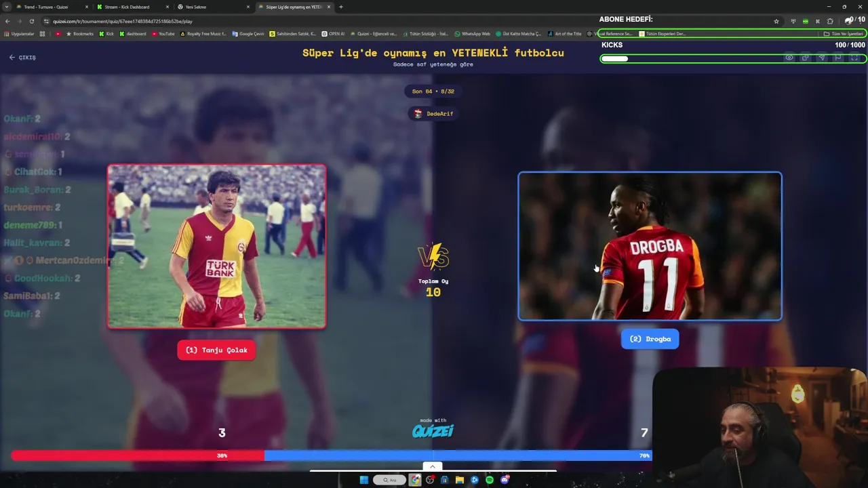Viewport: 868px width, 488px height.
Task: Open the Sahibinden Satılık bookmark
Action: tap(293, 33)
